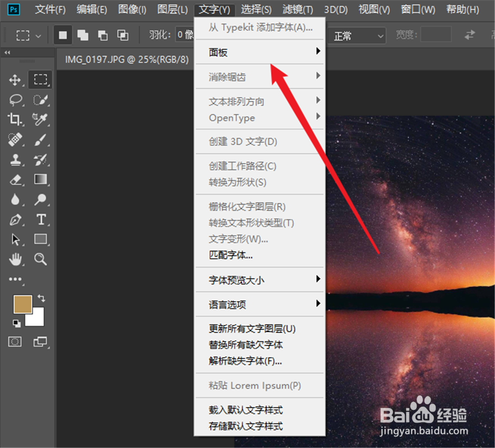Select the Path Selection tool
This screenshot has height=448, width=495.
tap(15, 239)
